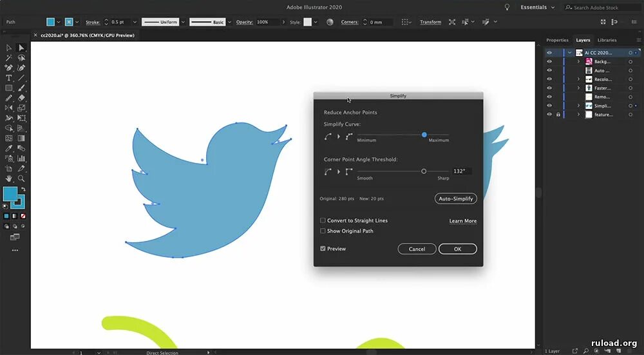Switch to the Layers tab

click(583, 40)
